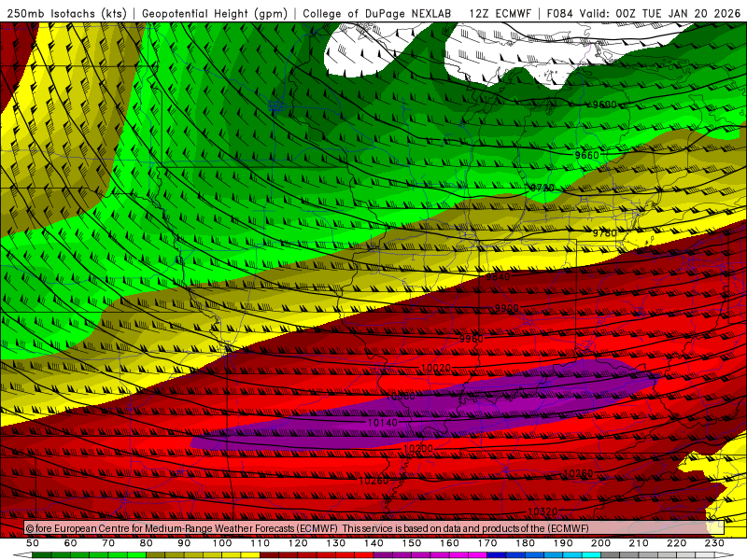Select the 9660 height contour label
The width and height of the screenshot is (747, 560).
point(586,155)
